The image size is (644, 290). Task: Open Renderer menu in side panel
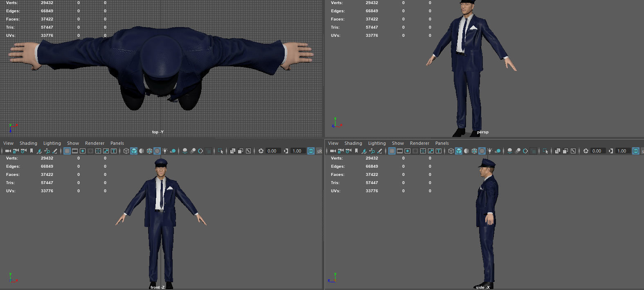coord(419,143)
